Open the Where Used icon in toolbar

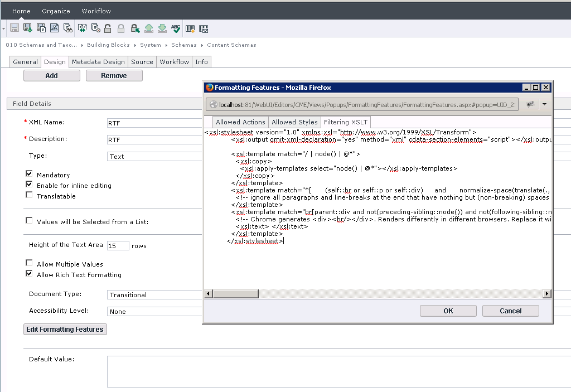pos(67,28)
